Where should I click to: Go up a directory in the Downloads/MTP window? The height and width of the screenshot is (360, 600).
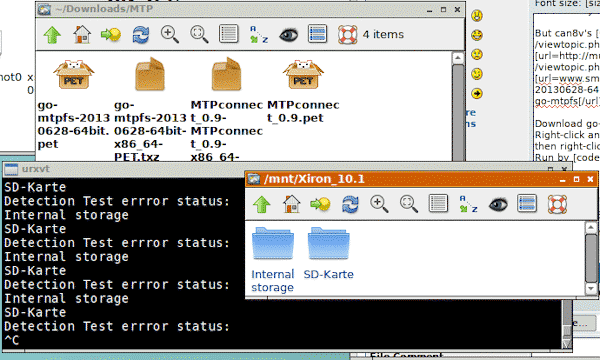point(52,35)
